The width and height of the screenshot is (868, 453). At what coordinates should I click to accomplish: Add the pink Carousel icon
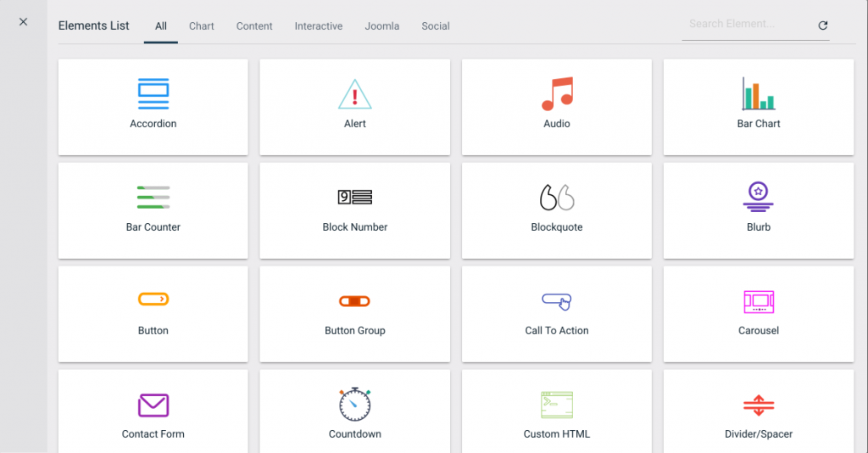pos(759,301)
